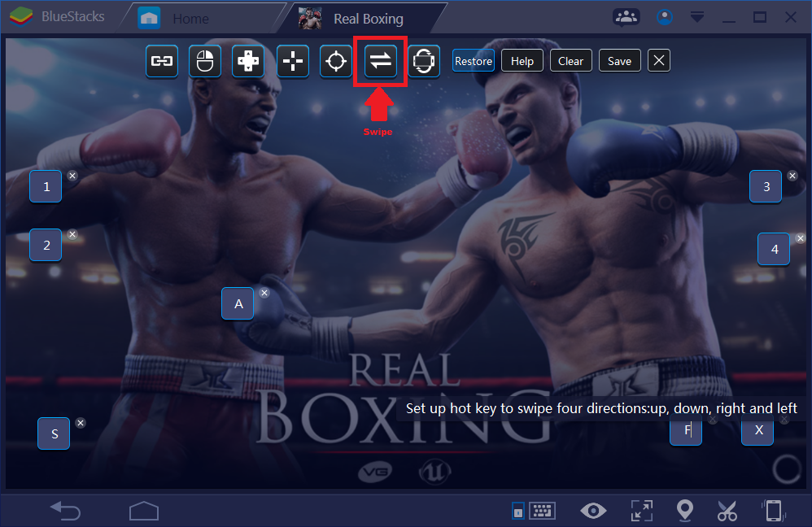The width and height of the screenshot is (812, 527).
Task: Click the F key input field
Action: click(686, 429)
